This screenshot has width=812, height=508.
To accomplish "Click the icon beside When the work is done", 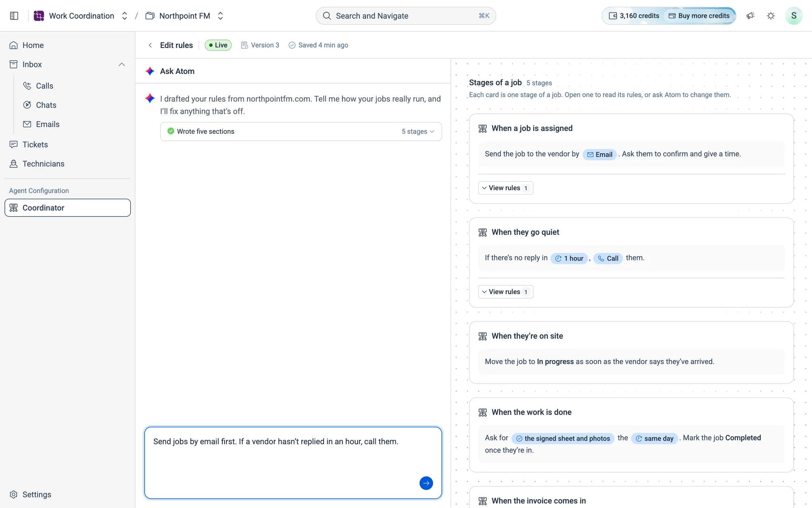I will [482, 412].
